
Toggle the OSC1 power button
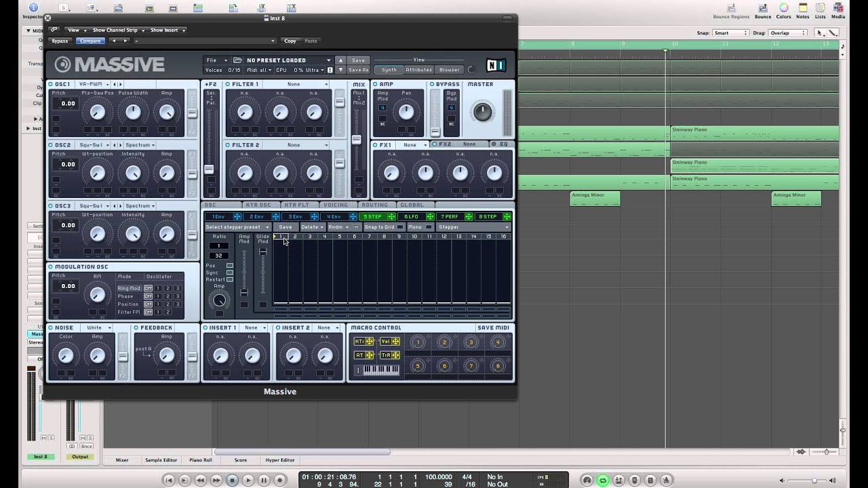click(51, 85)
